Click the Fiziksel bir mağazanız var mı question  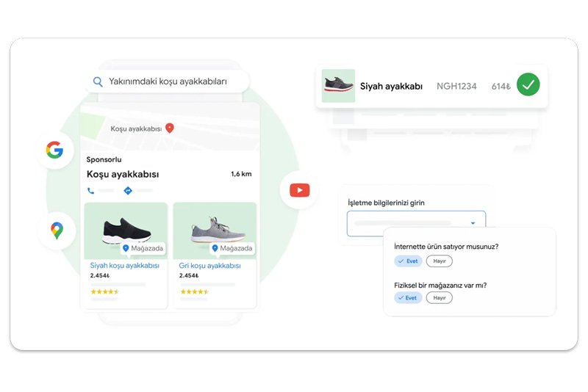click(x=440, y=286)
